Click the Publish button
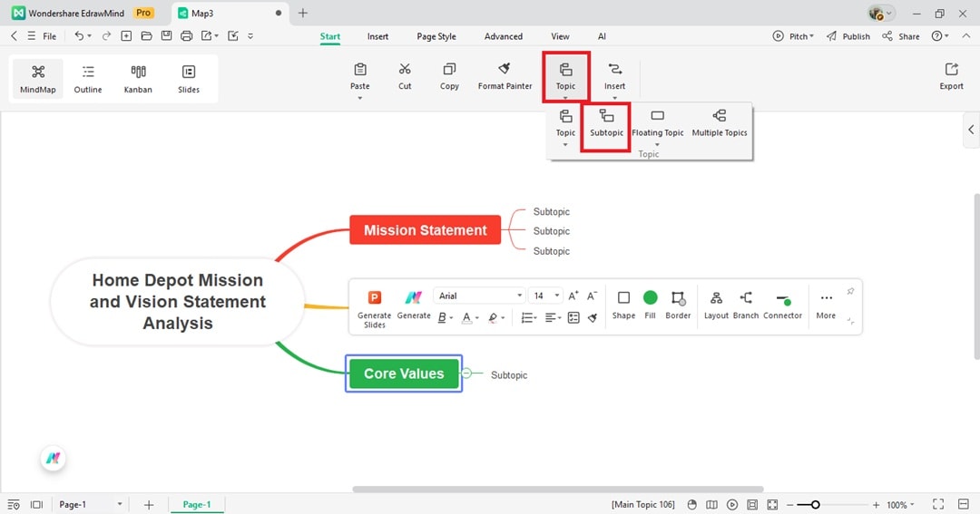This screenshot has width=980, height=514. point(848,36)
